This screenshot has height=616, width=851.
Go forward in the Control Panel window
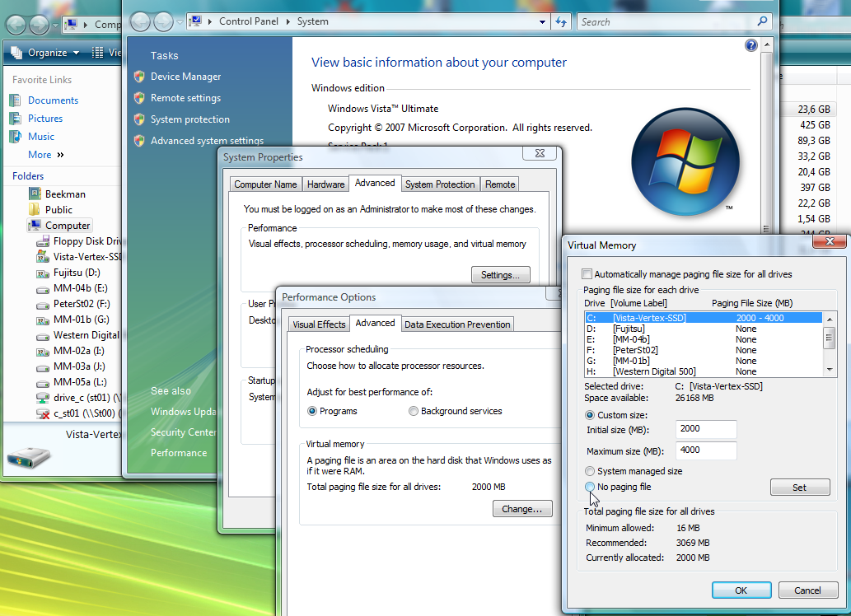pos(163,21)
